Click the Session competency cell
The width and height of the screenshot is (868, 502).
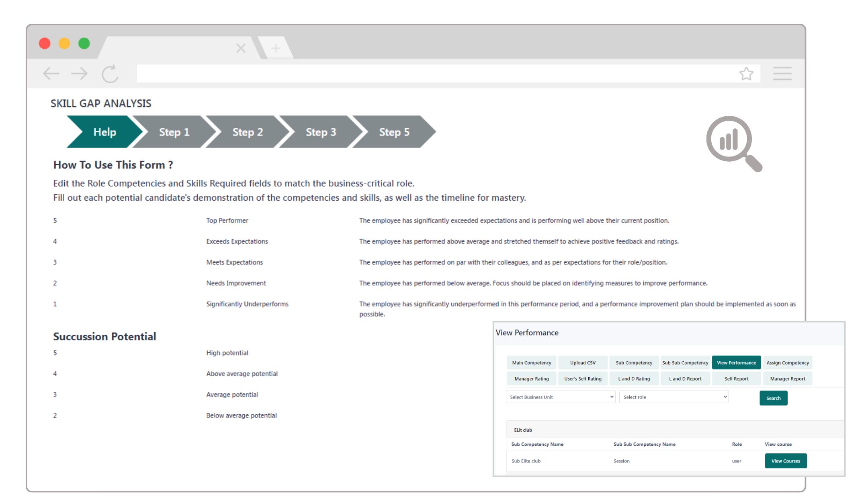(621, 461)
